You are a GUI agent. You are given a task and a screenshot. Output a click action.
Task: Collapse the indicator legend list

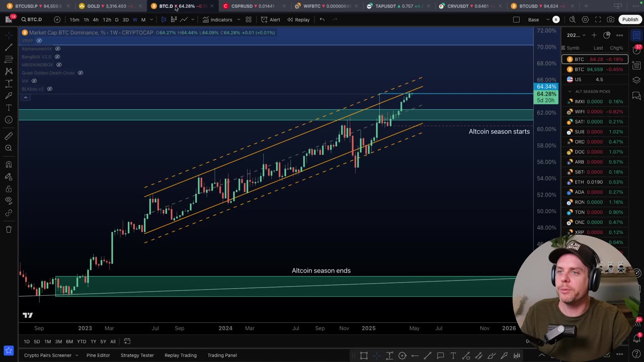[x=25, y=98]
